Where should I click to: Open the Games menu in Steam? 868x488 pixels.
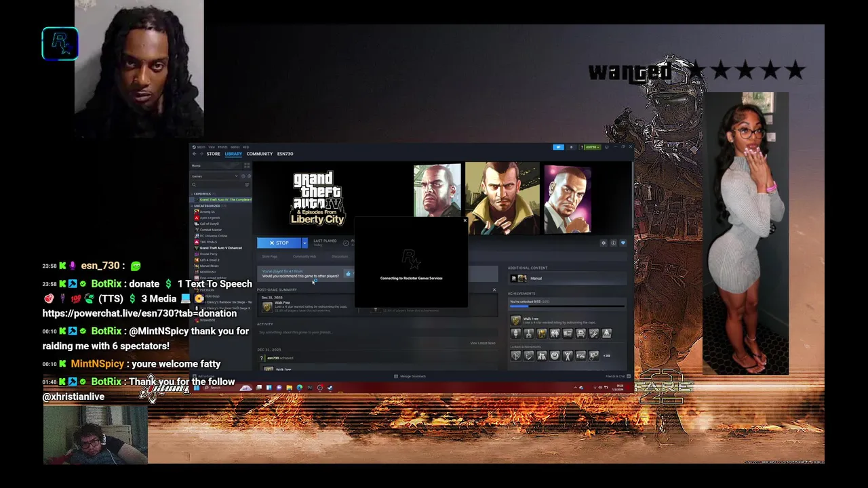235,147
